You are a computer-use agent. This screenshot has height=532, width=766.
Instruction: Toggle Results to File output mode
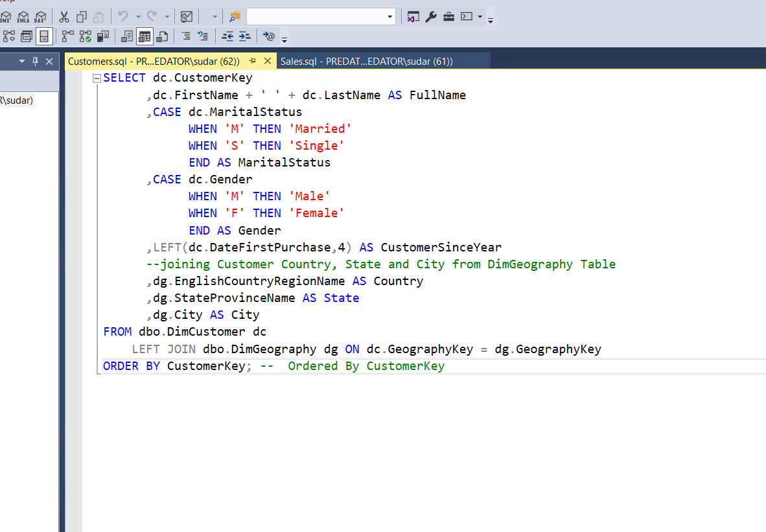click(162, 36)
